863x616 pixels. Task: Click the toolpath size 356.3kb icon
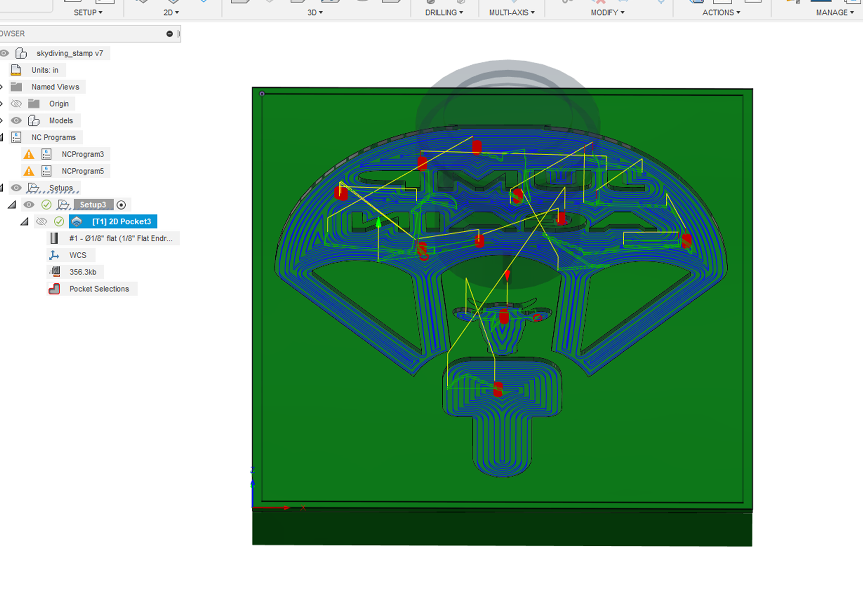tap(55, 272)
